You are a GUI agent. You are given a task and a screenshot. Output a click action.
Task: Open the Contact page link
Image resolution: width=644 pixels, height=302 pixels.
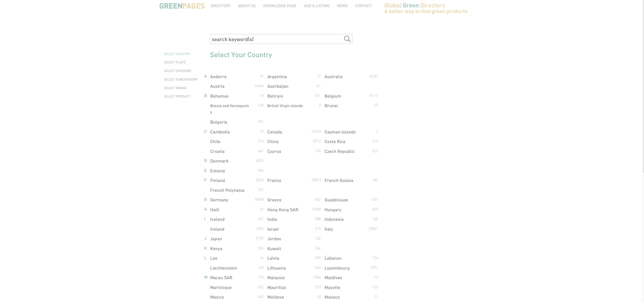pyautogui.click(x=363, y=6)
